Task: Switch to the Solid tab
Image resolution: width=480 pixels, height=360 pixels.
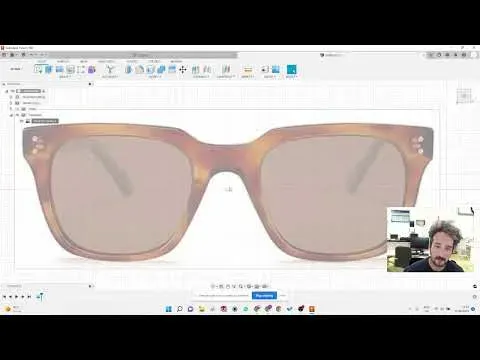Action: click(42, 61)
